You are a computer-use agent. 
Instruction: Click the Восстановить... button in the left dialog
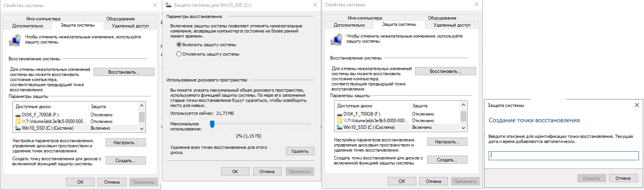(124, 72)
